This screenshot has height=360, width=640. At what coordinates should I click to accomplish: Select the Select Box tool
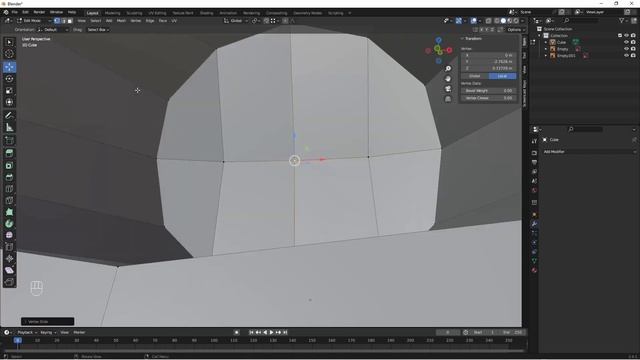9,42
